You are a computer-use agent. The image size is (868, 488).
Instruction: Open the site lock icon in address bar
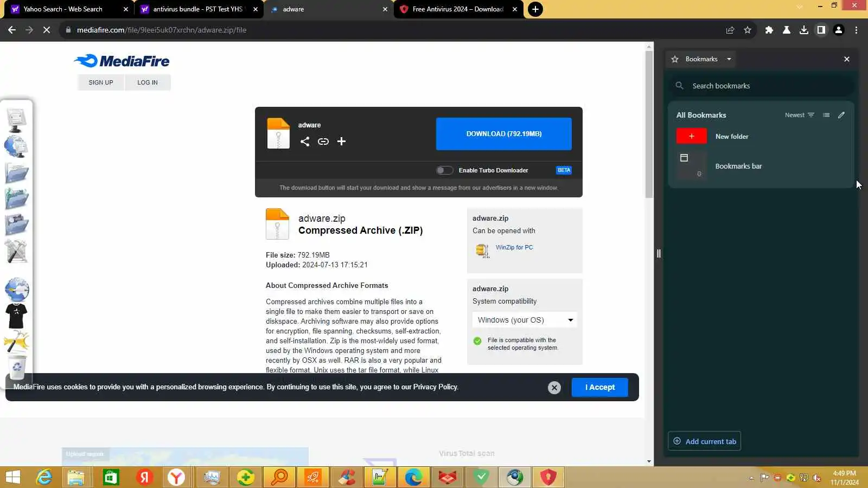point(68,30)
